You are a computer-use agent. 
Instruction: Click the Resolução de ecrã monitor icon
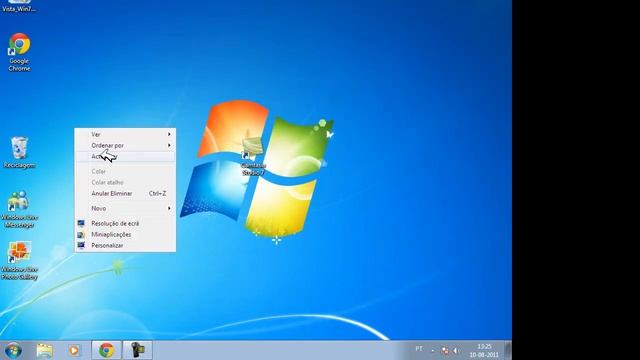pyautogui.click(x=81, y=223)
